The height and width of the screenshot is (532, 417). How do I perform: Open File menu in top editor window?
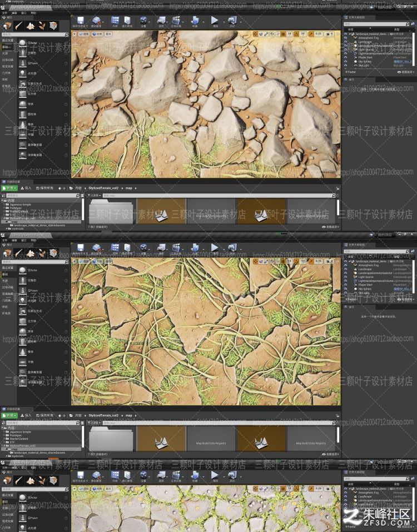pos(4,13)
